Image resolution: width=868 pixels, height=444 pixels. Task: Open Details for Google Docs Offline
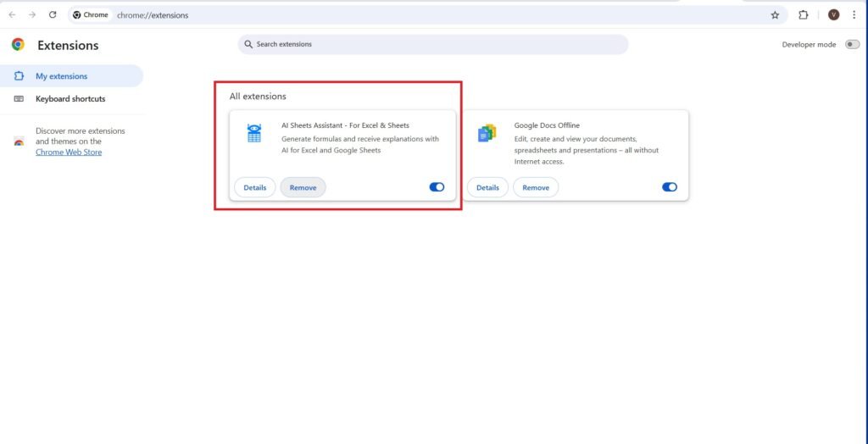click(x=487, y=187)
